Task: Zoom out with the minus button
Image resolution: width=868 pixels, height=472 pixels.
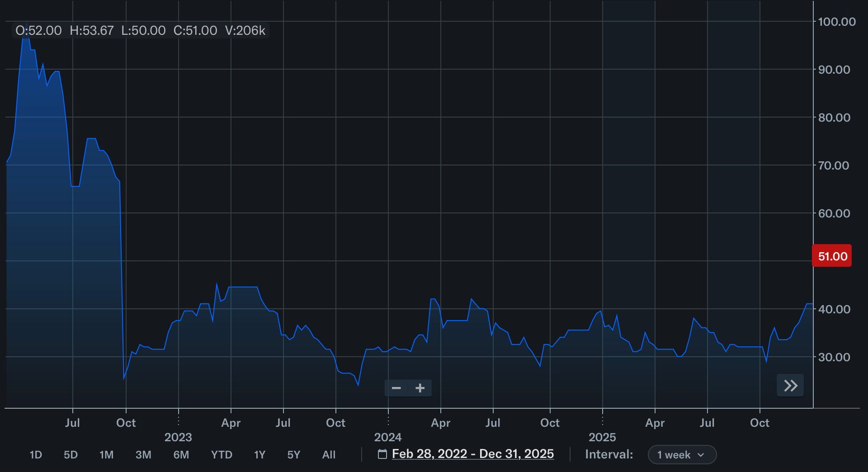Action: tap(396, 388)
